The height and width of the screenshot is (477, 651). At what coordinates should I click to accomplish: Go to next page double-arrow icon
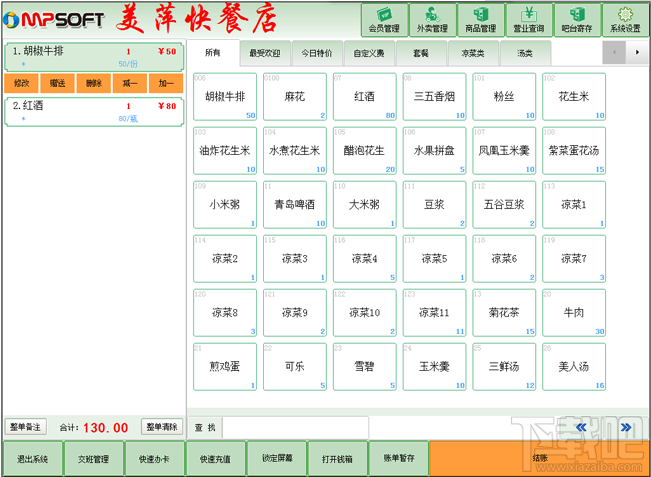click(626, 427)
